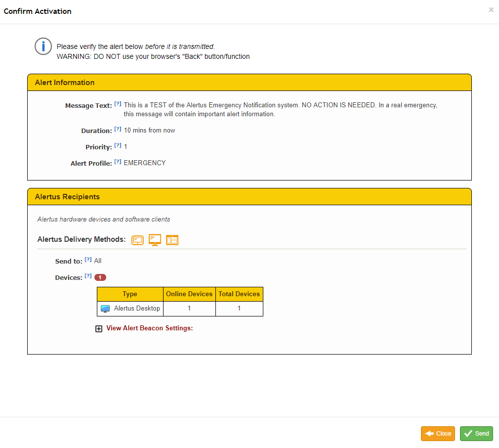Select the Type column header
499x448 pixels.
[130, 294]
